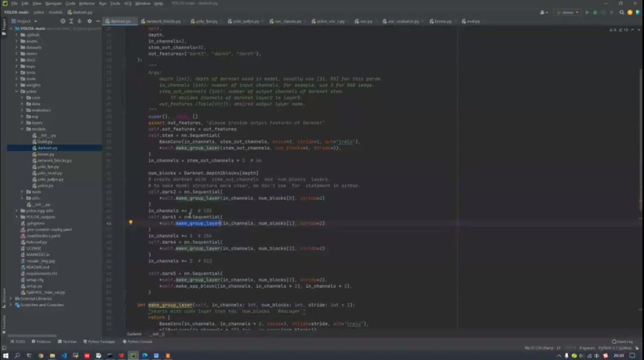644x360 pixels.
Task: Collapse all in Project tree toolbar
Action: (80, 21)
